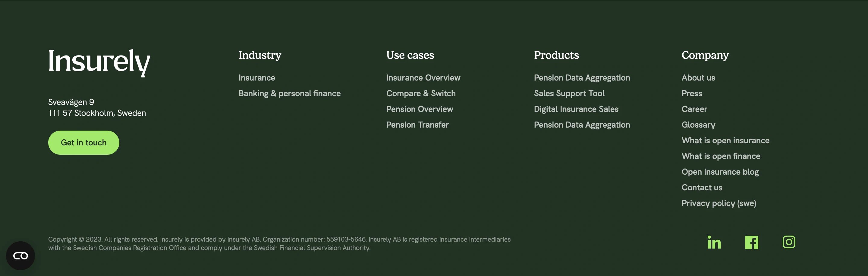Go to Pension Transfer
Image resolution: width=868 pixels, height=276 pixels.
(417, 125)
